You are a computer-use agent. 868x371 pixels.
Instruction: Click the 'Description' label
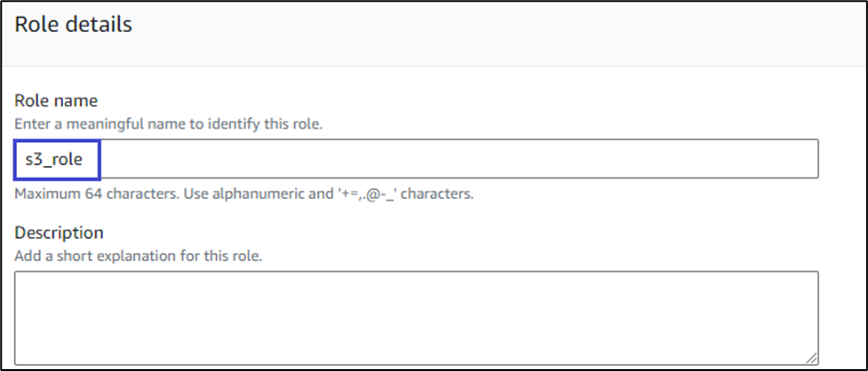60,233
